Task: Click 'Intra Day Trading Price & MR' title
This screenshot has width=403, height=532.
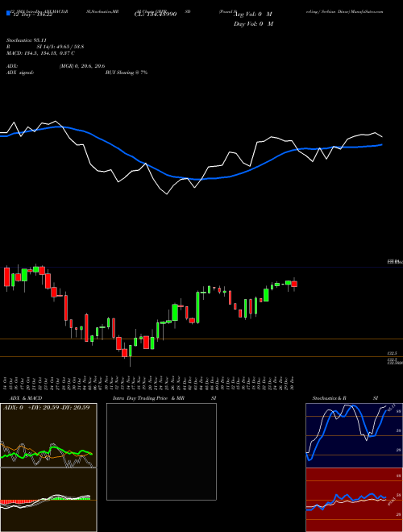Action: 148,398
